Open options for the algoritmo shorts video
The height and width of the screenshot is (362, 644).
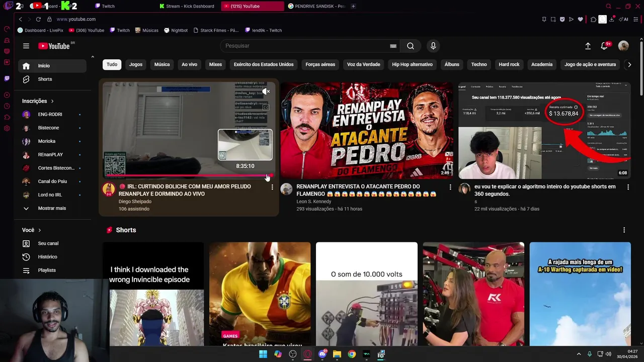(x=628, y=187)
